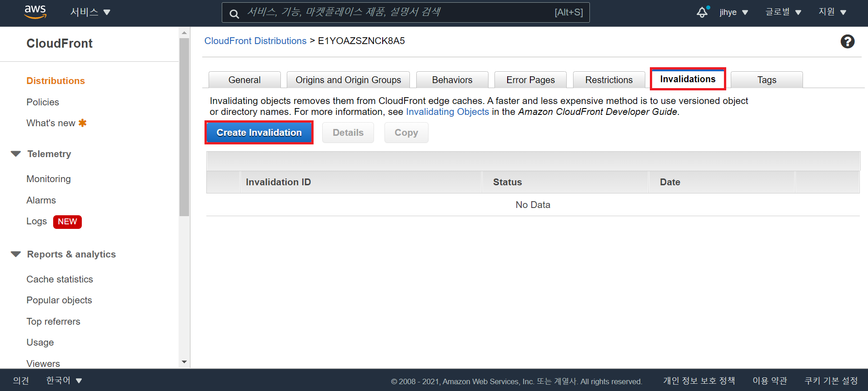The height and width of the screenshot is (391, 868).
Task: Click the Reports & analytics heading text
Action: pyautogui.click(x=71, y=254)
